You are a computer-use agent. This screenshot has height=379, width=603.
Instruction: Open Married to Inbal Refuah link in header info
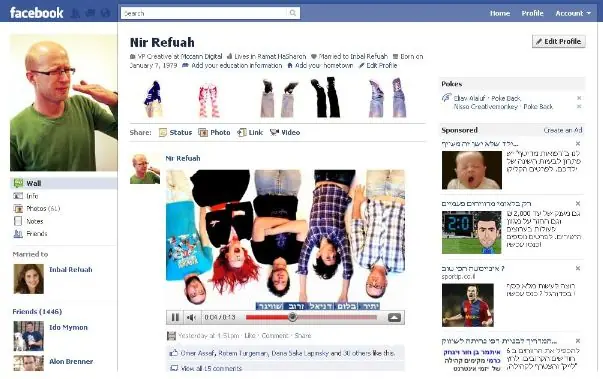coord(353,57)
